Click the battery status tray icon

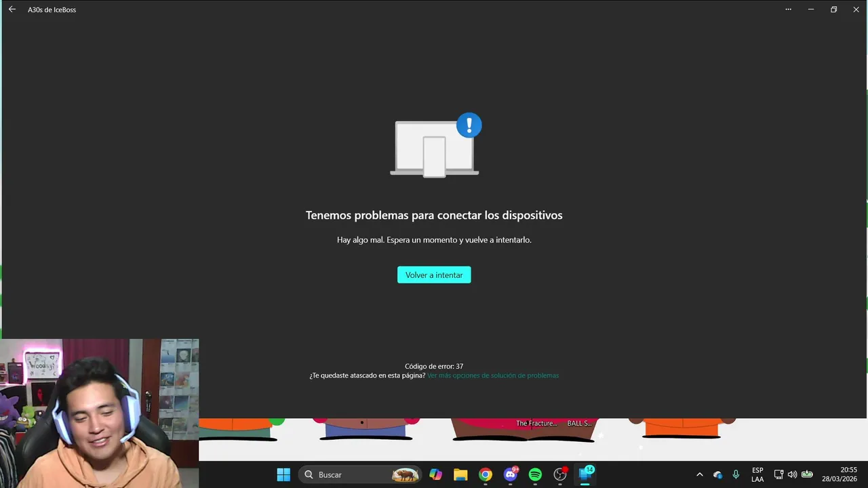(x=807, y=474)
